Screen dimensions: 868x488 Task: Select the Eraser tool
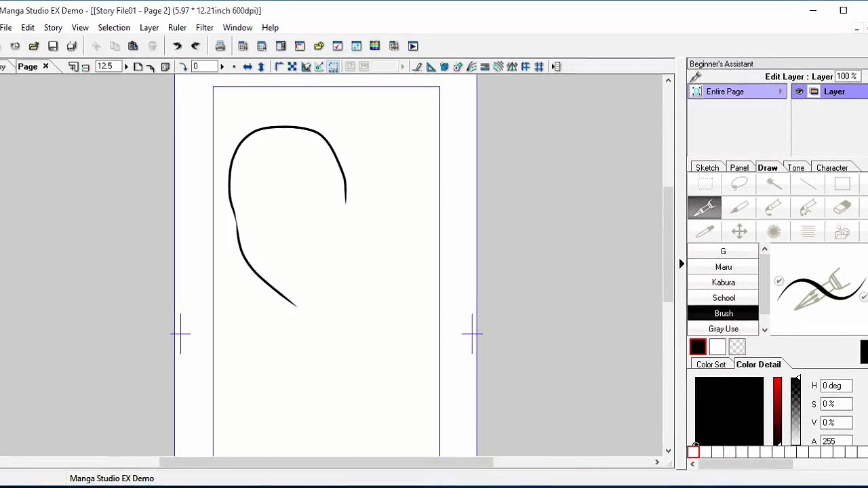coord(842,207)
